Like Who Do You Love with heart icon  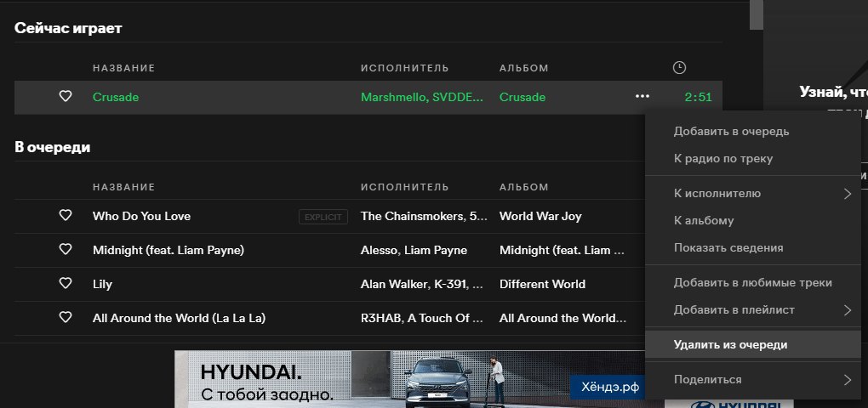pos(66,216)
